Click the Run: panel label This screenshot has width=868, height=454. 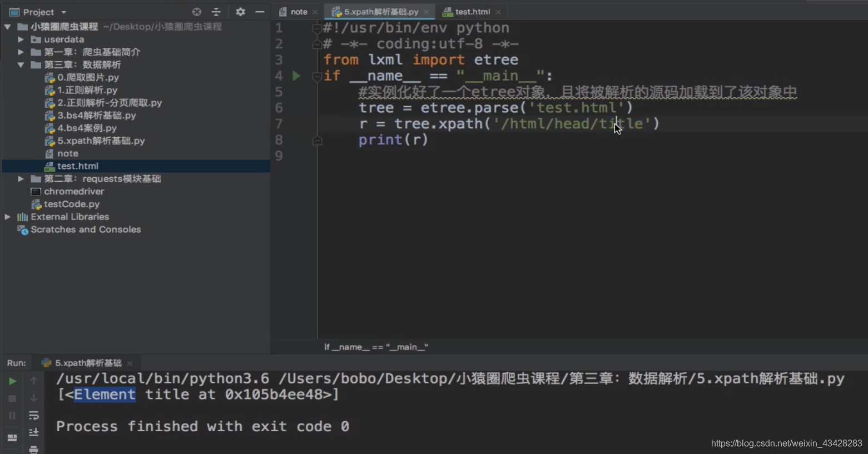pyautogui.click(x=16, y=363)
